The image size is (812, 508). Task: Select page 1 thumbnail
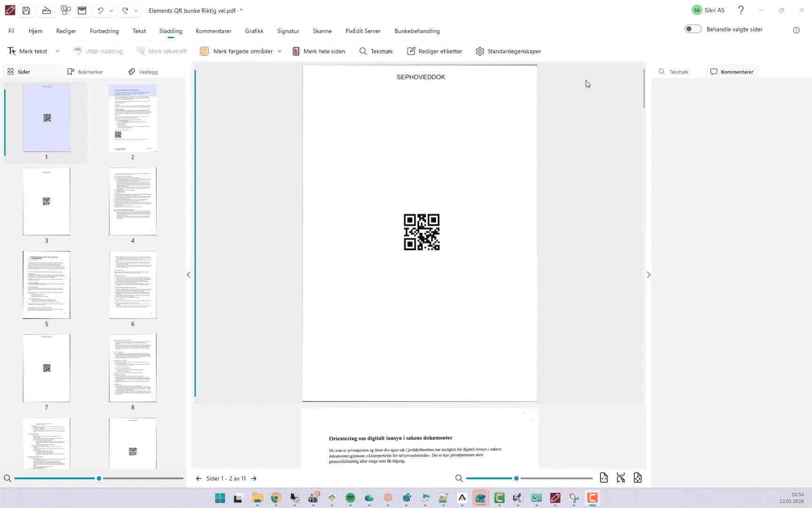click(x=47, y=118)
